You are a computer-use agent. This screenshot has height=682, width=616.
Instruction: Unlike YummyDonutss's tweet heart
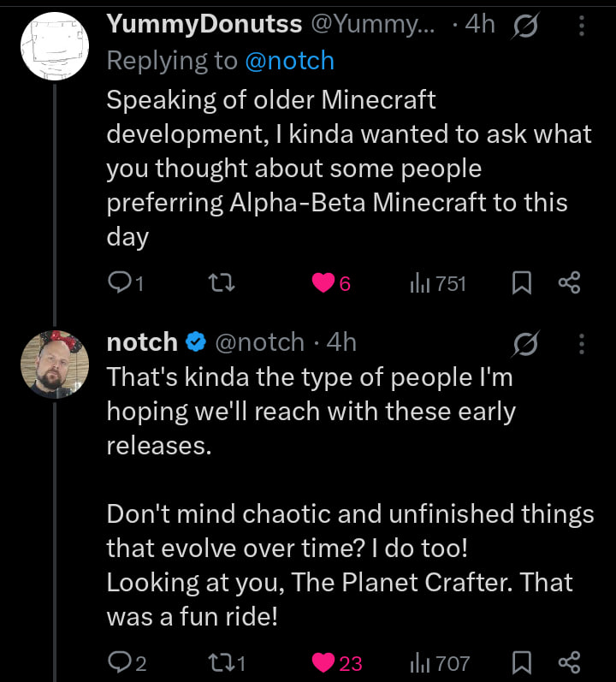click(323, 283)
